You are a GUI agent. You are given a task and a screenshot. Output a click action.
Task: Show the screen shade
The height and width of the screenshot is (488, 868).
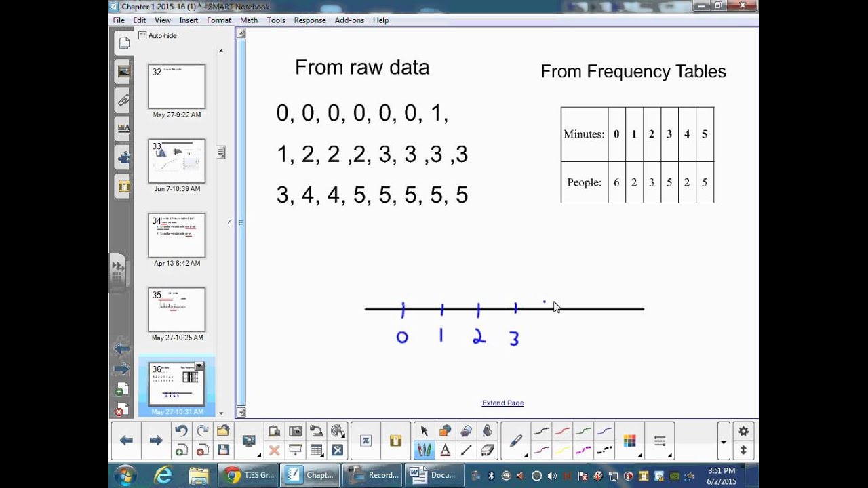[295, 450]
